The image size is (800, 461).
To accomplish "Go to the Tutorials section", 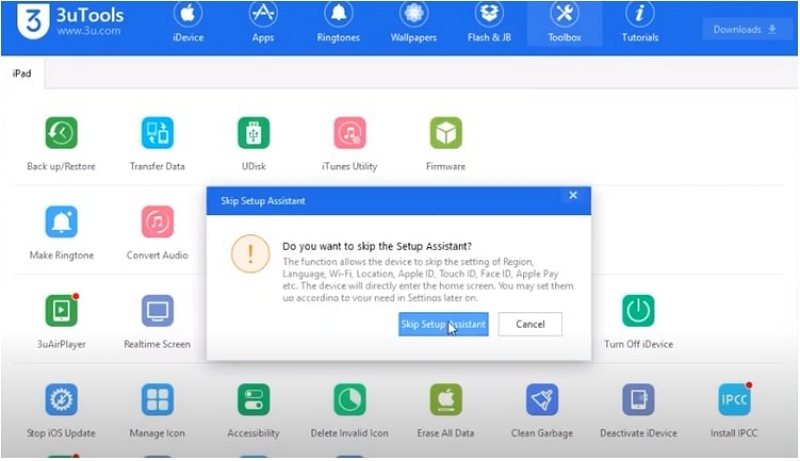I will pyautogui.click(x=640, y=23).
